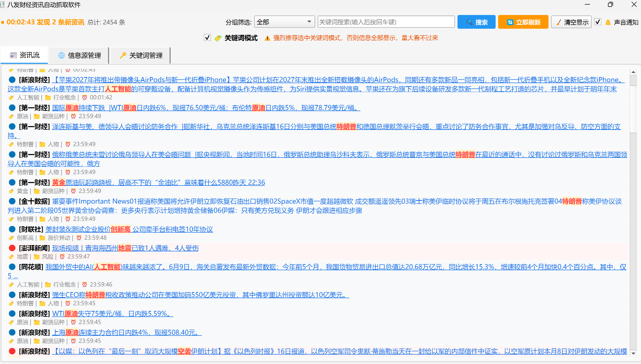Viewport: 641px width, 364px height.
Task: Toggle the 关键词模式 checkbox
Action: pyautogui.click(x=207, y=38)
